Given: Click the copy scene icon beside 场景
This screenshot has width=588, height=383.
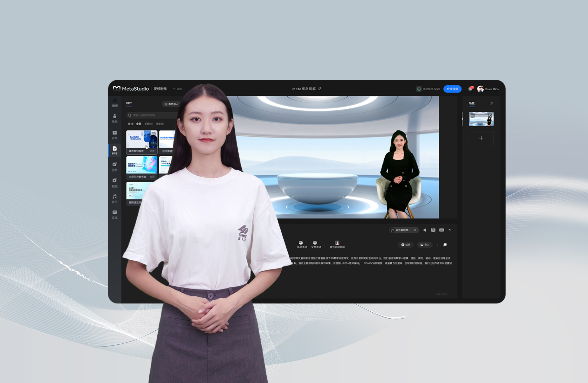Looking at the screenshot, I should click(x=491, y=104).
